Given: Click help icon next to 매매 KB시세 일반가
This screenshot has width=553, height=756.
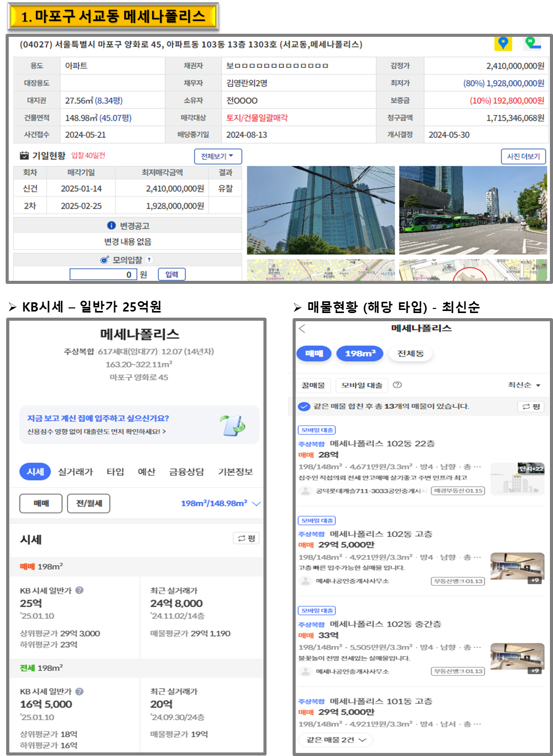Looking at the screenshot, I should (x=79, y=590).
